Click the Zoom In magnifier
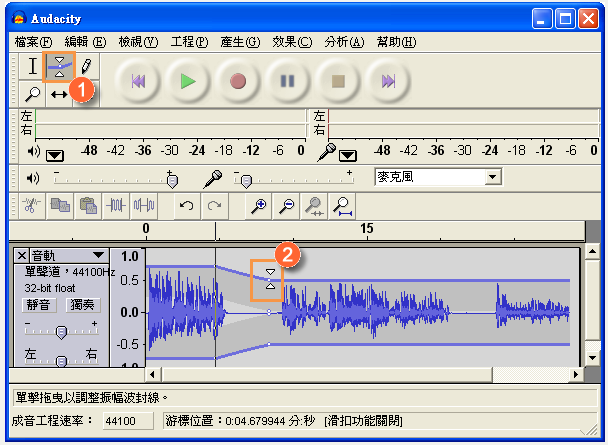This screenshot has width=608, height=445. 258,205
